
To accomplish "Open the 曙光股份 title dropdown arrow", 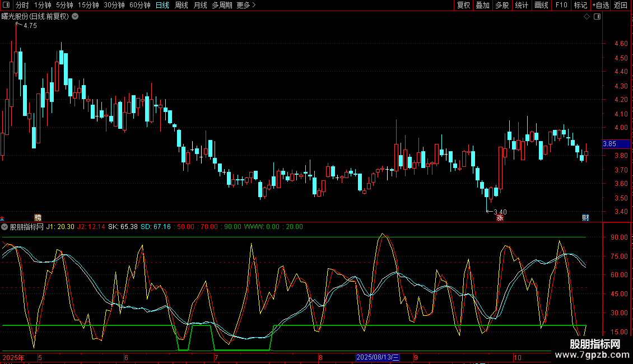I will (75, 16).
